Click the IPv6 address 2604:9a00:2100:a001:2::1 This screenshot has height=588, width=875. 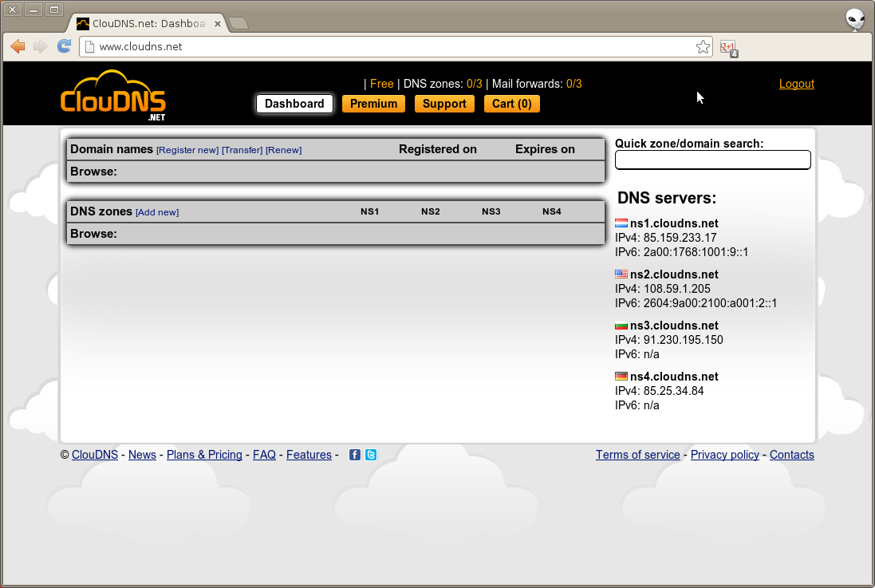(x=710, y=303)
